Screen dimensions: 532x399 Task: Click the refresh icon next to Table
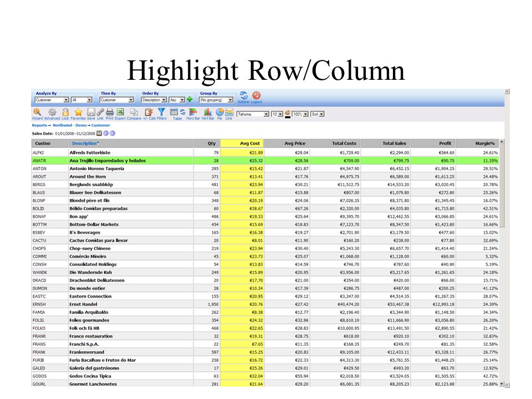pos(182,112)
